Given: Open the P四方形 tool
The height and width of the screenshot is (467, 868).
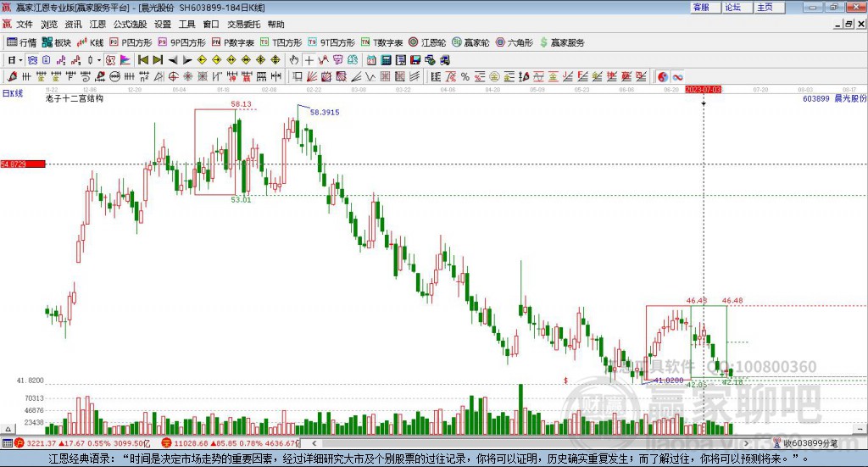Looking at the screenshot, I should click(131, 42).
